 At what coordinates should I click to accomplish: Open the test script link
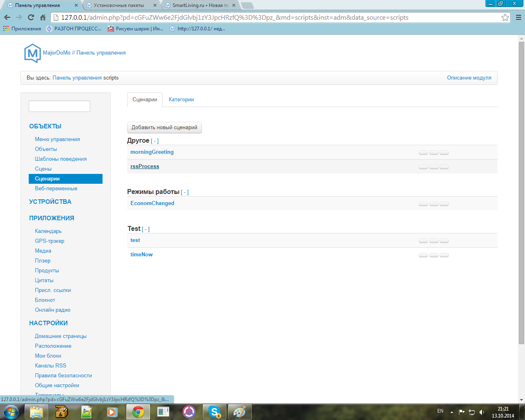135,240
